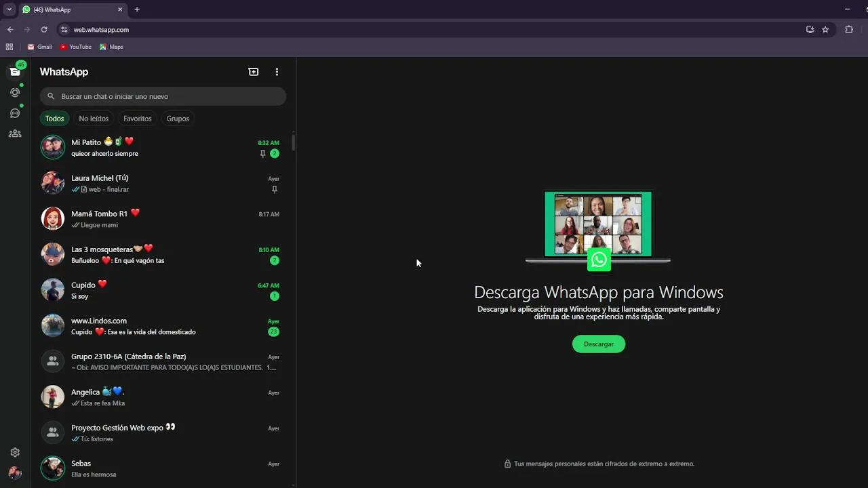Open your profile picture in the sidebar
Image resolution: width=868 pixels, height=488 pixels.
[x=15, y=473]
